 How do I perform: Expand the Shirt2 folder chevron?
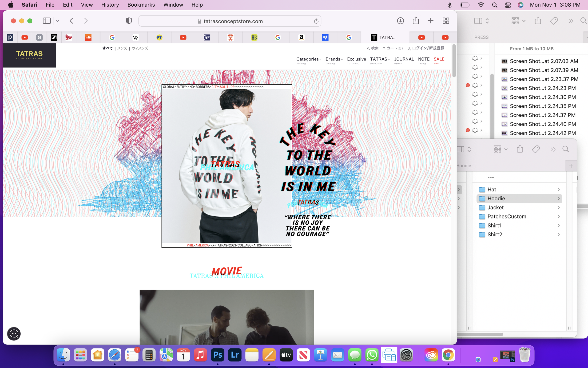(x=559, y=234)
